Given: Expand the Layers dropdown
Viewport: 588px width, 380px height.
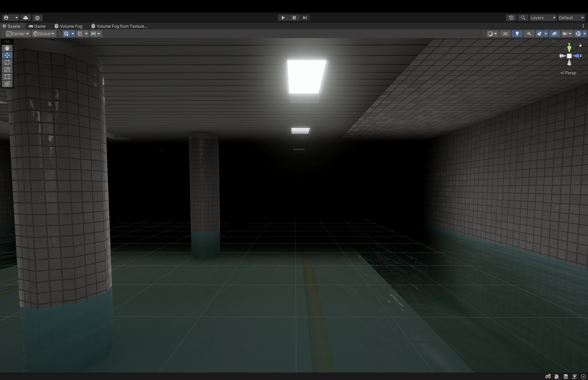Looking at the screenshot, I should [x=543, y=18].
